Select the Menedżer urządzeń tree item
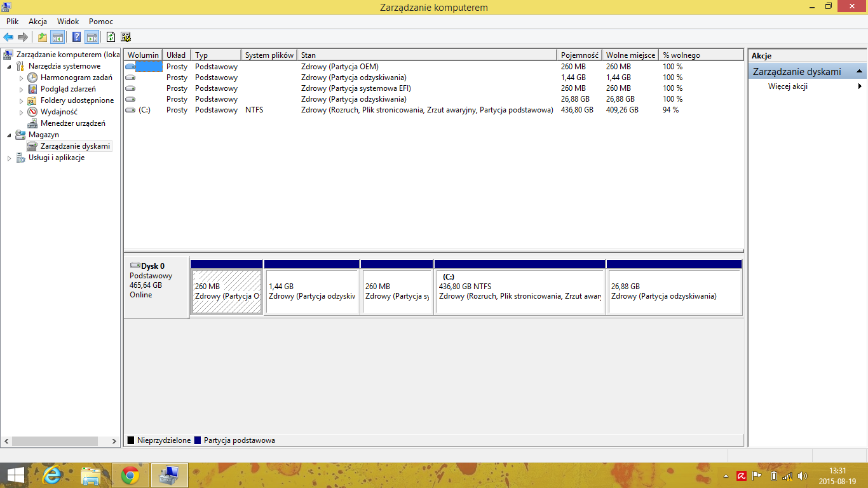Viewport: 868px width, 488px height. (73, 123)
